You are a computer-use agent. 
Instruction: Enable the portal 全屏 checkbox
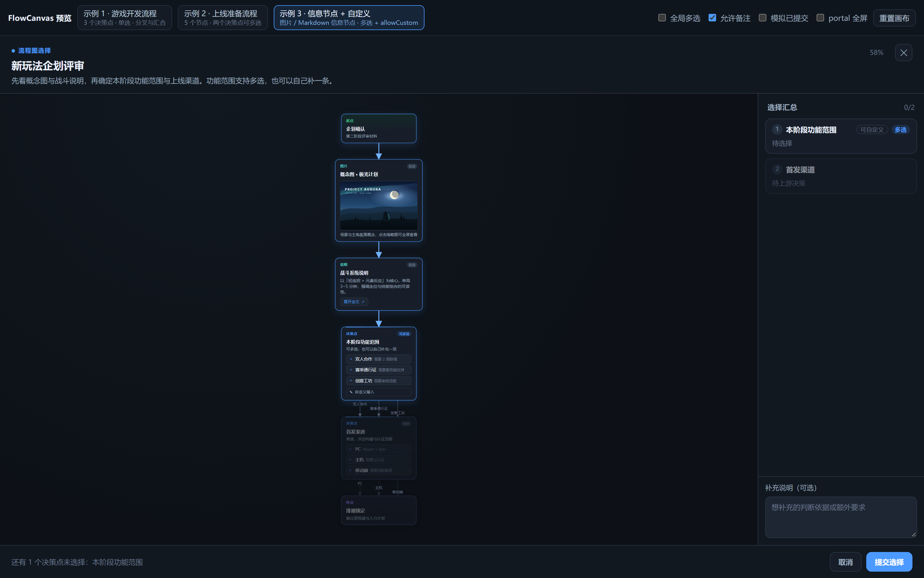point(820,18)
